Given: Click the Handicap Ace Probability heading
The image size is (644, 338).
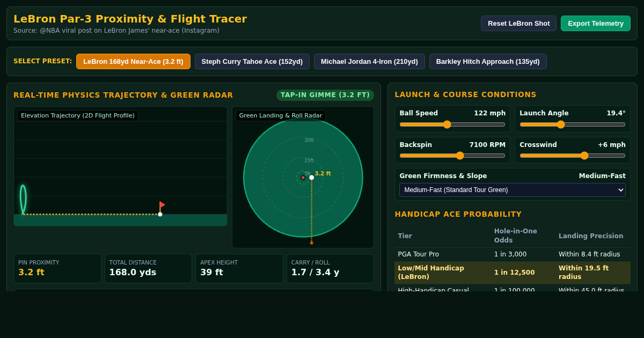Looking at the screenshot, I should point(458,214).
